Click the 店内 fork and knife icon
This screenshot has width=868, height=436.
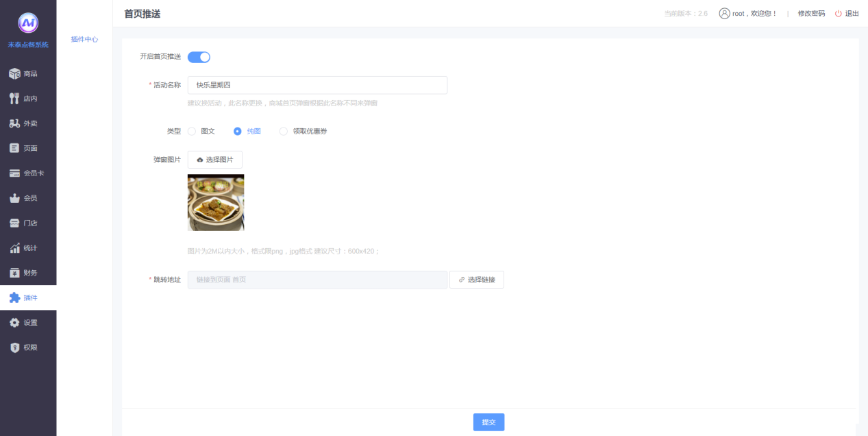[x=14, y=99]
